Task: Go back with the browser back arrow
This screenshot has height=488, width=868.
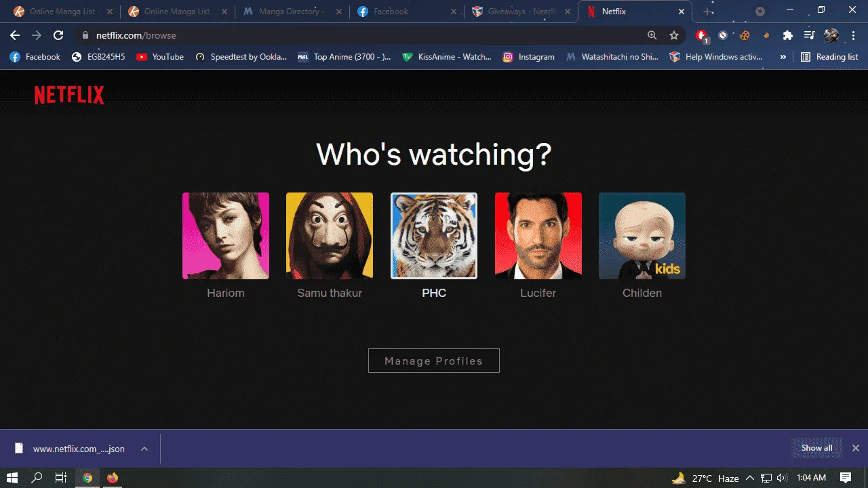Action: click(15, 35)
